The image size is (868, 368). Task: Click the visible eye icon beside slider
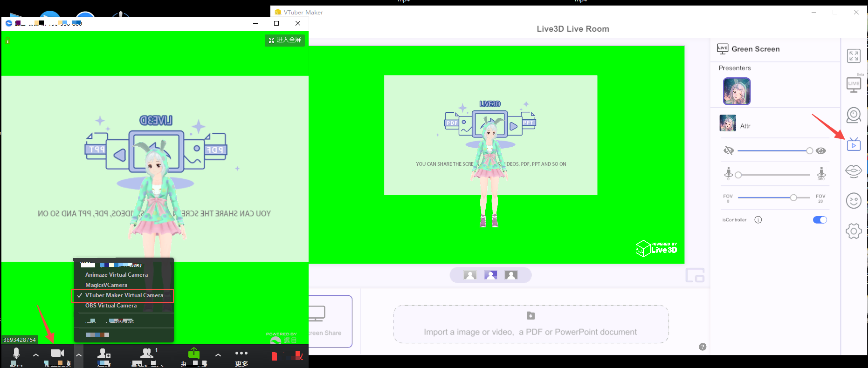(x=821, y=150)
